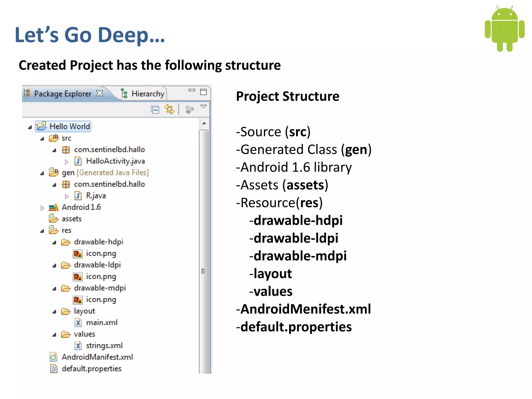Screen dimensions: 532x399
Task: Click the grey Focus on Active Task icon
Action: (190, 109)
